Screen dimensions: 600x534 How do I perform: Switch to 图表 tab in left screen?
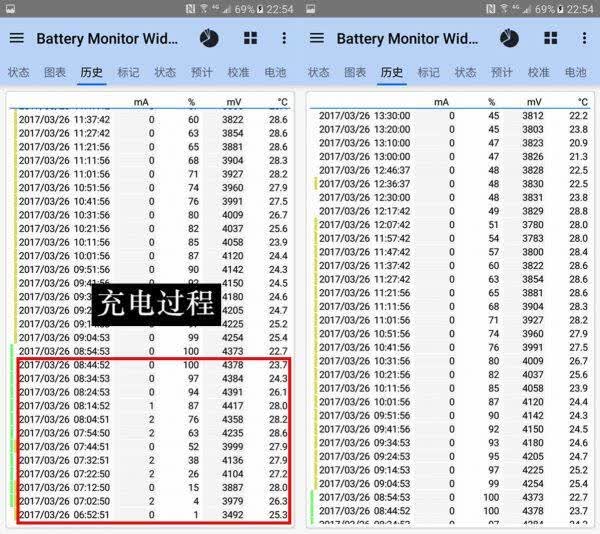click(55, 72)
